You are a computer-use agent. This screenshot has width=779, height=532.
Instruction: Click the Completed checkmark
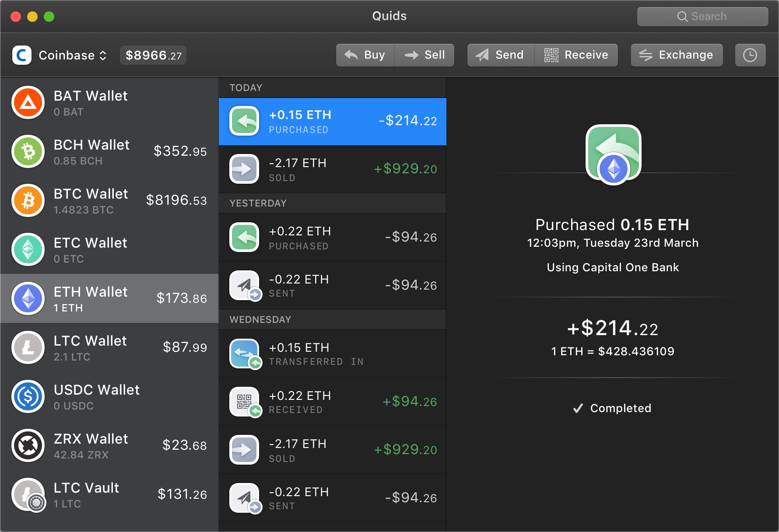pos(578,408)
